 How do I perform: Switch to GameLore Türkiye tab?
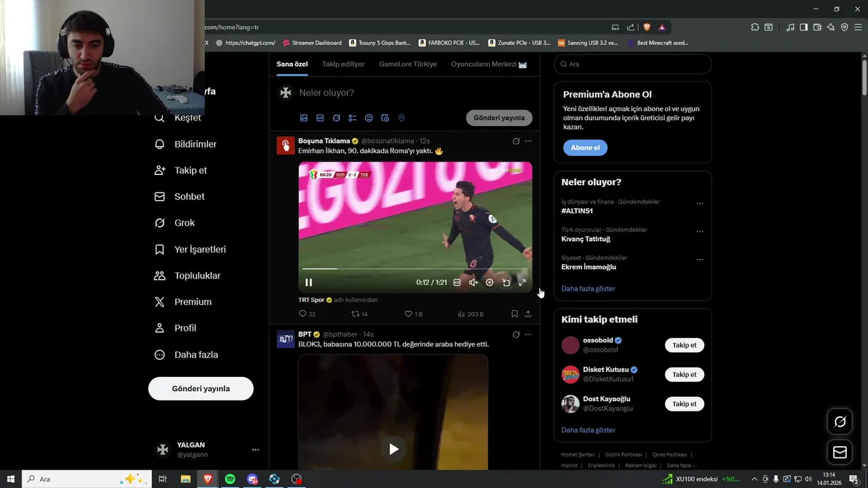pos(408,64)
